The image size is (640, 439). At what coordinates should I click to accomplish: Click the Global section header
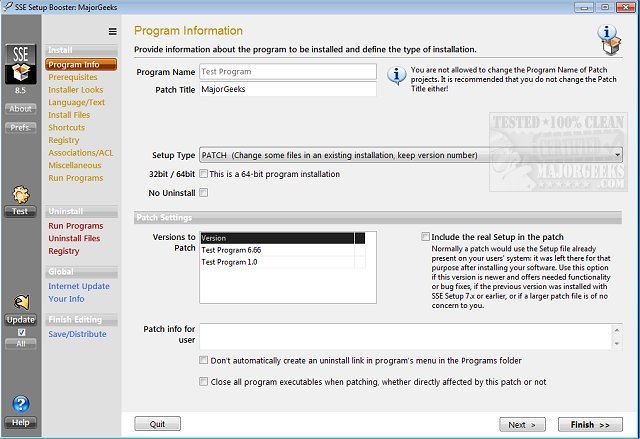81,272
